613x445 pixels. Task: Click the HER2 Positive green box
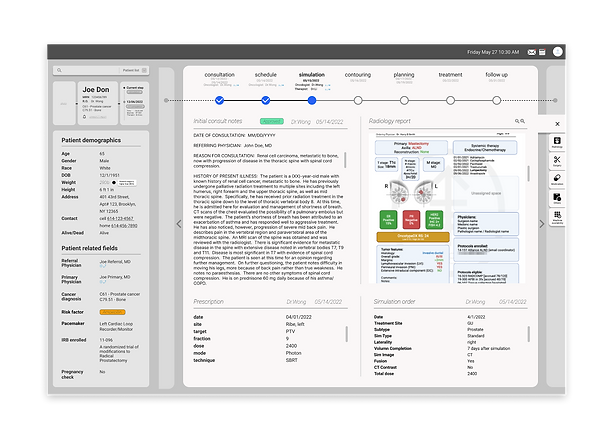[x=434, y=220]
